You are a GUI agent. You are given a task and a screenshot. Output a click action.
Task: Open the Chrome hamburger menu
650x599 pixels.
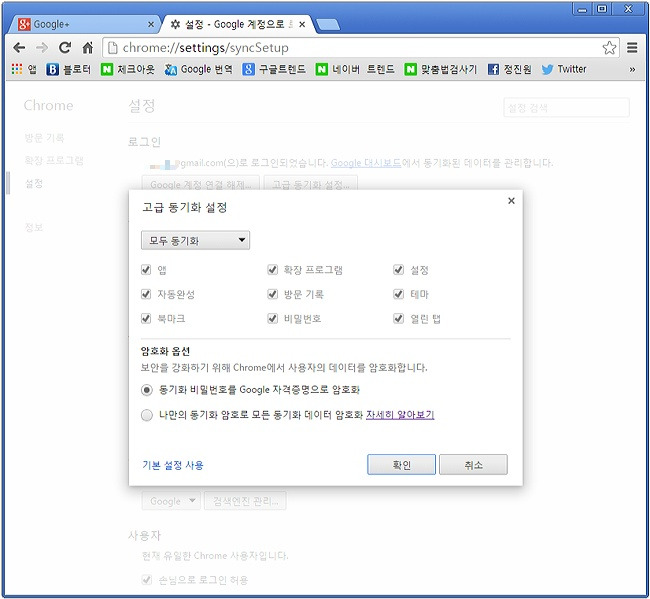[x=632, y=48]
